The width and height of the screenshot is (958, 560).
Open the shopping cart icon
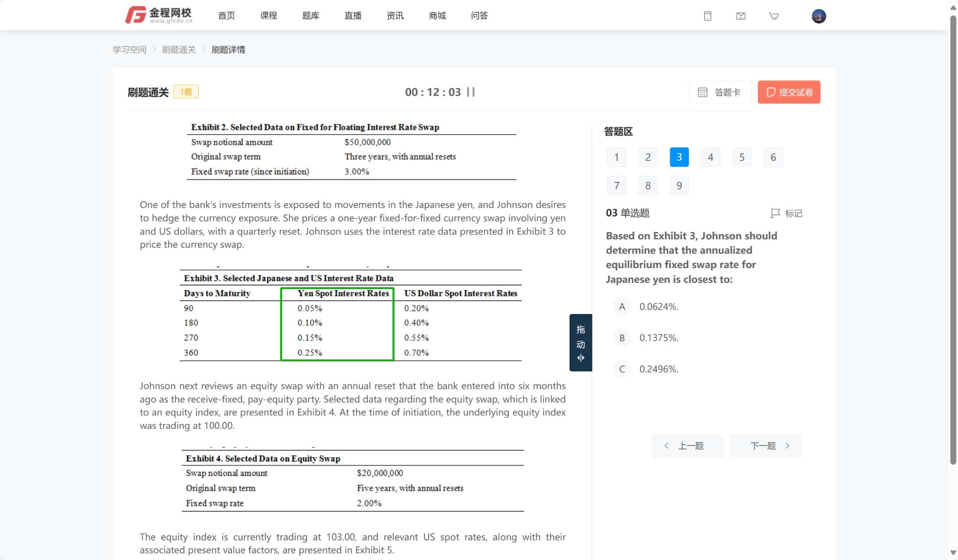point(774,16)
